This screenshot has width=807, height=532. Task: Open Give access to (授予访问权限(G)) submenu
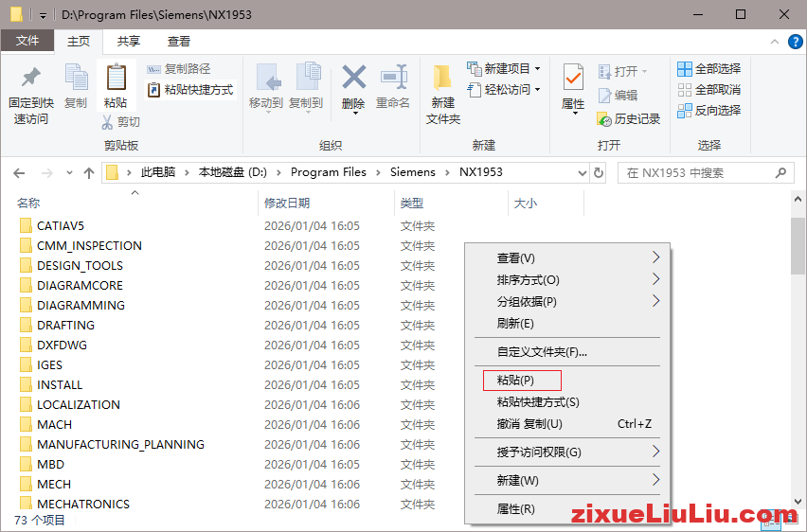pyautogui.click(x=567, y=452)
